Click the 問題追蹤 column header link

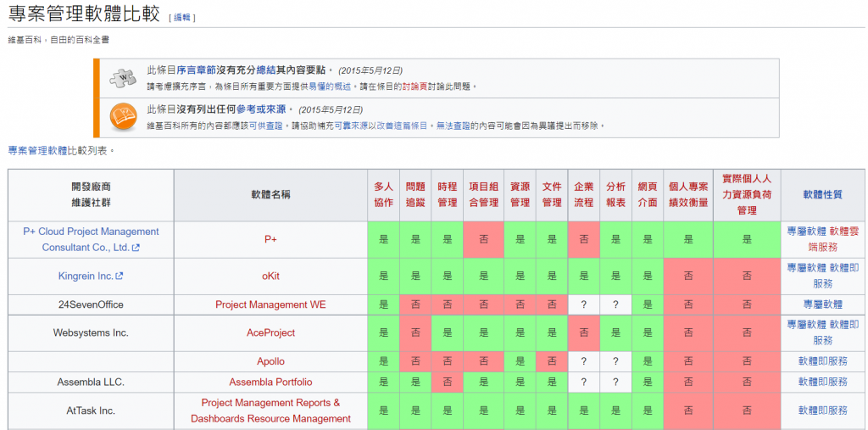click(x=415, y=194)
